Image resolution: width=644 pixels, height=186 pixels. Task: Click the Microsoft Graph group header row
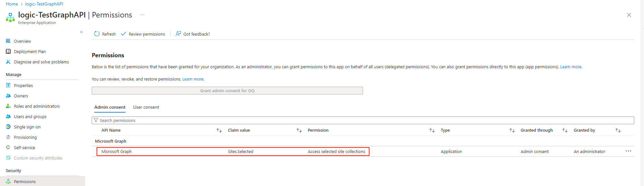click(363, 141)
